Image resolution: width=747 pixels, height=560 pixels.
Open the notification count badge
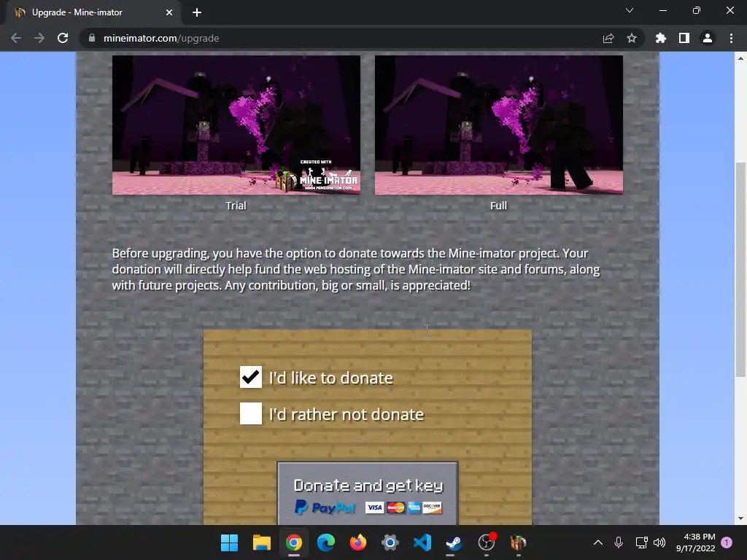click(x=727, y=542)
